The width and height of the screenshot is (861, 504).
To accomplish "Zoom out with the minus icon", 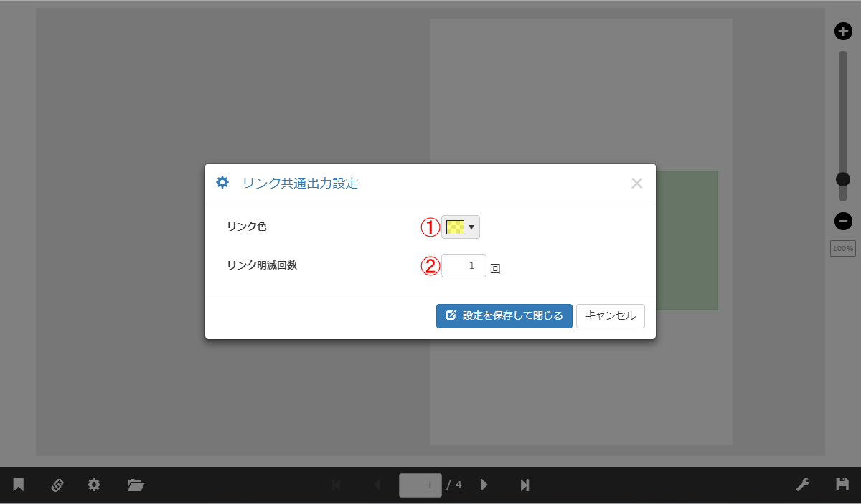I will click(x=843, y=221).
